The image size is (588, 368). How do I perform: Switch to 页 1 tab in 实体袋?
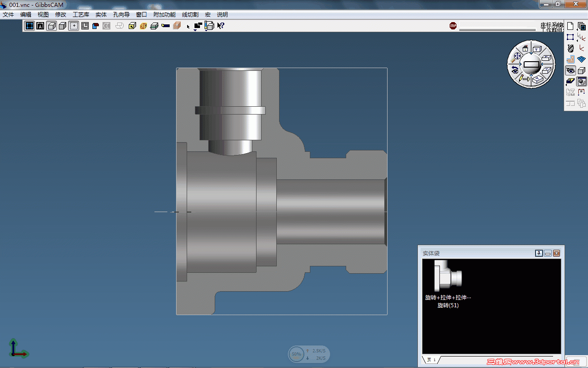[x=431, y=360]
